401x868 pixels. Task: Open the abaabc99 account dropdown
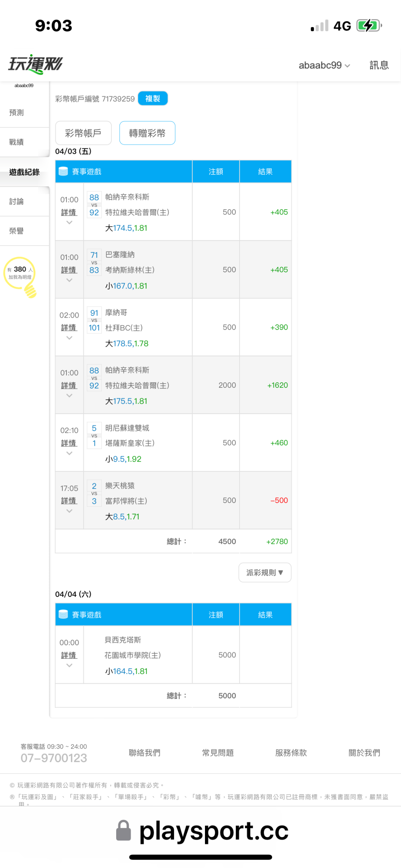[324, 65]
